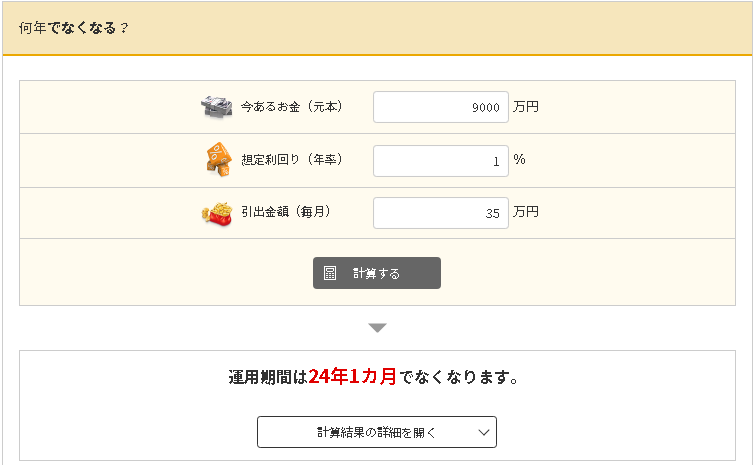This screenshot has height=465, width=755.
Task: Click the 運用期間は text in result
Action: [267, 378]
